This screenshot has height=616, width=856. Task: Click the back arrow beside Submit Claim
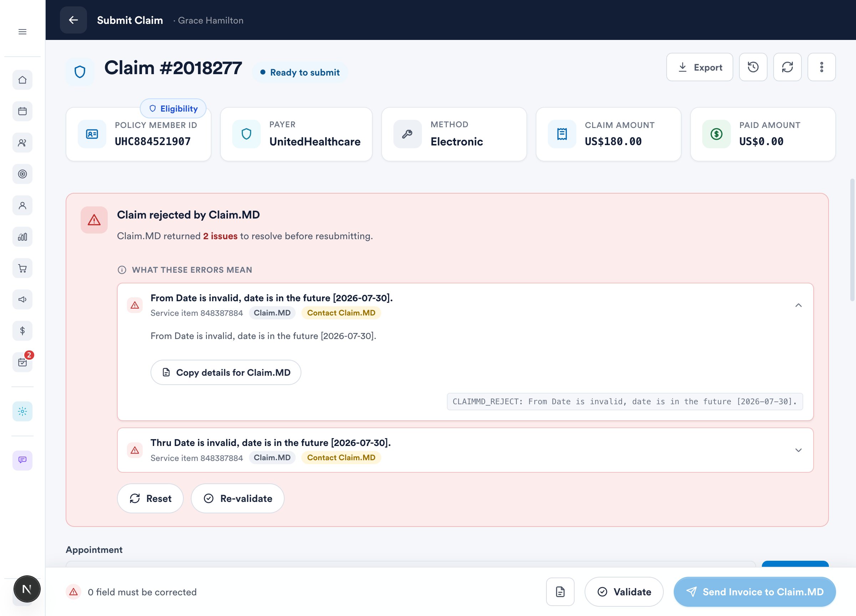73,20
